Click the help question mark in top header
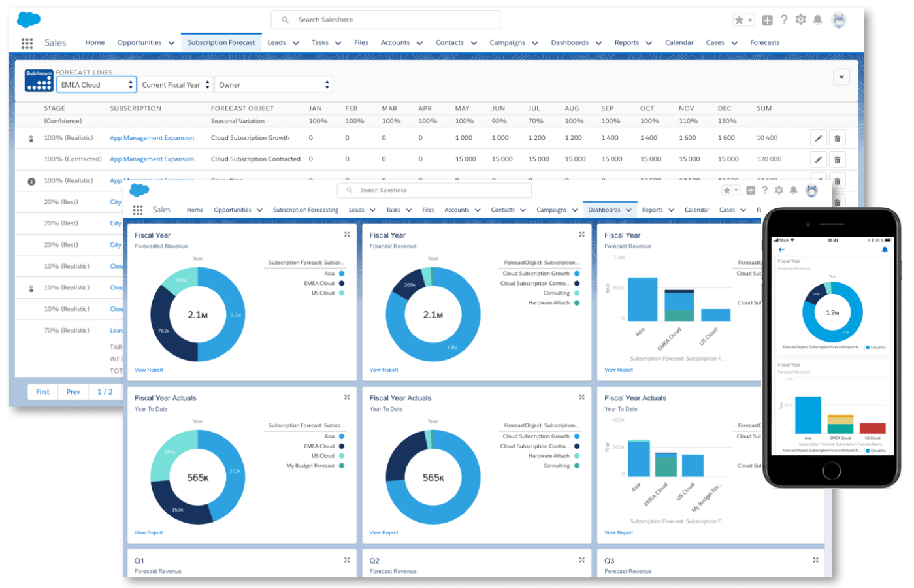This screenshot has height=588, width=914. click(x=784, y=20)
